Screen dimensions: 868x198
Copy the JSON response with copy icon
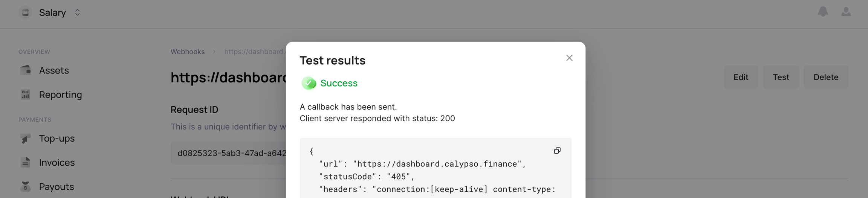pyautogui.click(x=557, y=151)
